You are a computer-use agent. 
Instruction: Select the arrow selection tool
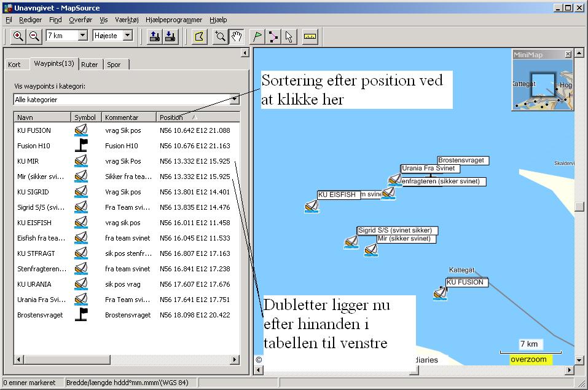pos(289,36)
